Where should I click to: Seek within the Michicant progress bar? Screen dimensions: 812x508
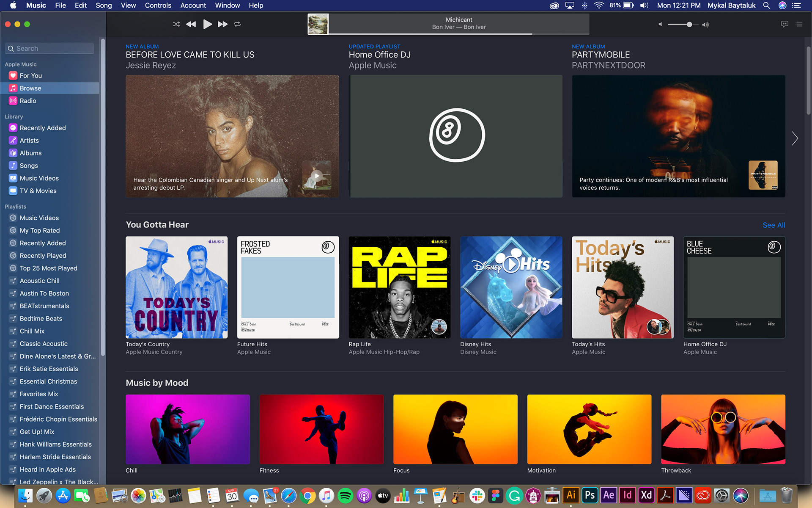click(459, 33)
